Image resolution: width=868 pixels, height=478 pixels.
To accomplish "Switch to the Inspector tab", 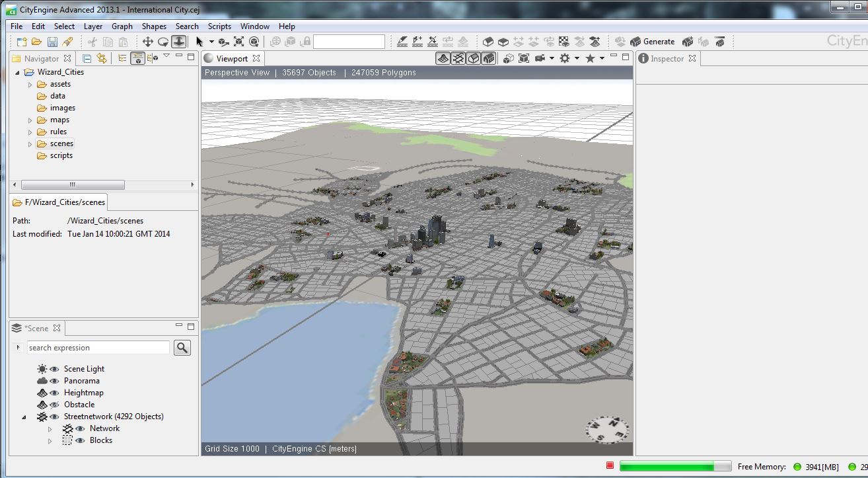I will pyautogui.click(x=667, y=58).
